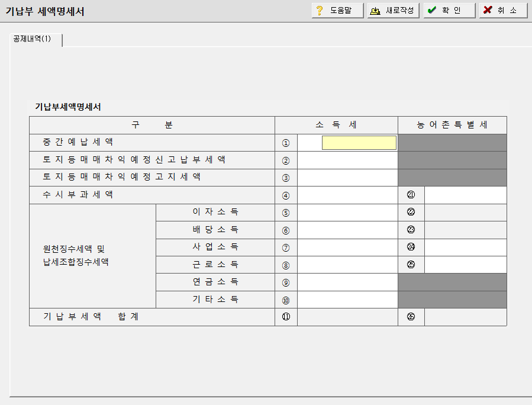Click the 이자소득 label
This screenshot has height=405, width=532.
215,212
